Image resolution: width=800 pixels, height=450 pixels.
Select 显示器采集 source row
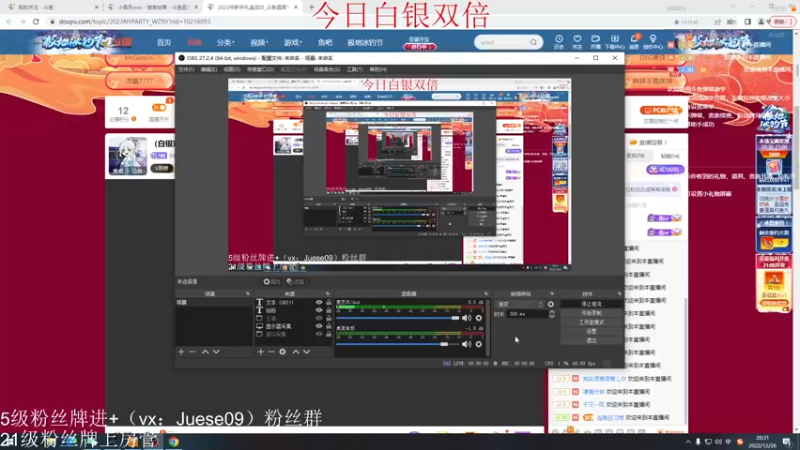coord(286,326)
